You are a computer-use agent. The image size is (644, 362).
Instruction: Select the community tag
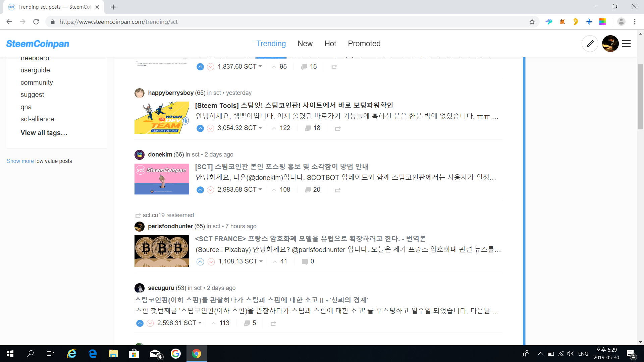tap(37, 82)
